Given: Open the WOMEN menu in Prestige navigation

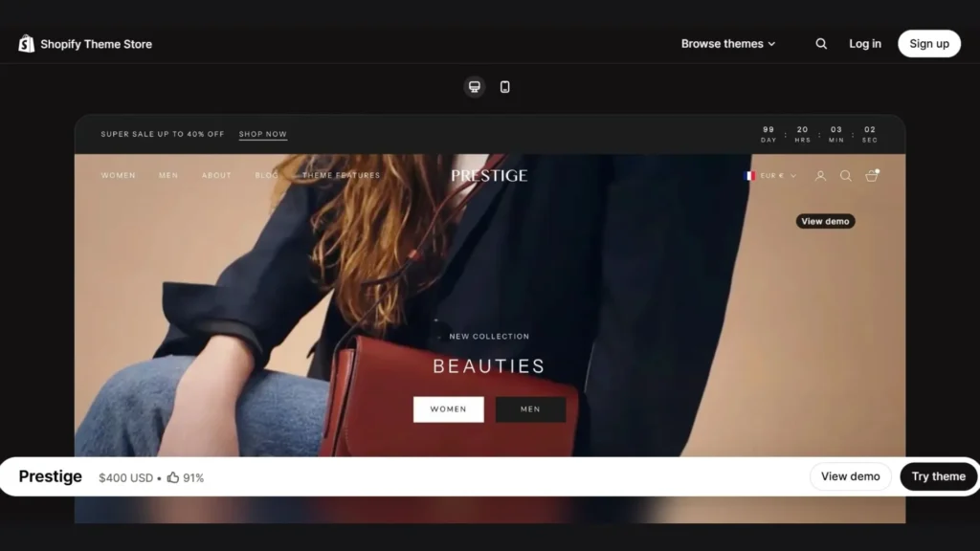Looking at the screenshot, I should tap(118, 176).
